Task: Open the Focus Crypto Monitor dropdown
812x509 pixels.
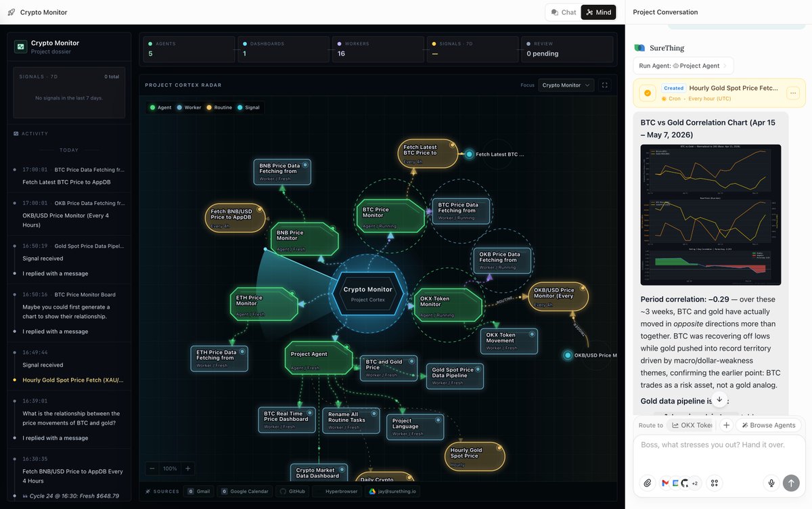Action: point(566,85)
